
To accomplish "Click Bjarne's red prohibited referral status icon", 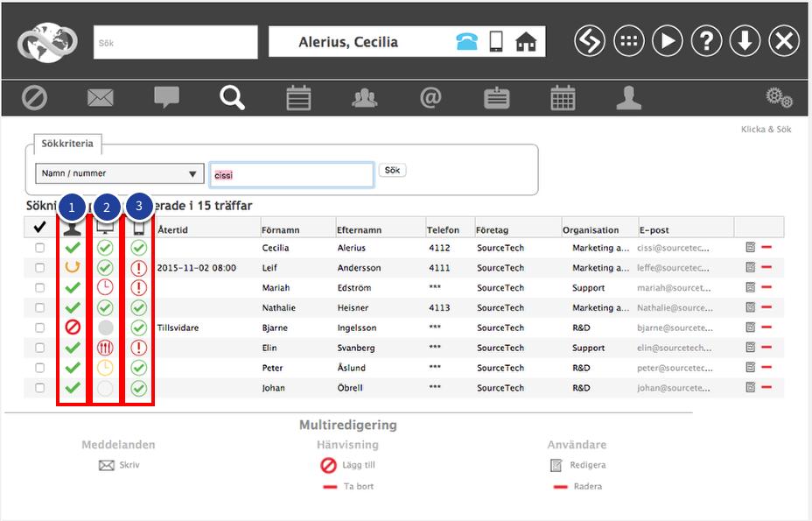I will pos(73,327).
